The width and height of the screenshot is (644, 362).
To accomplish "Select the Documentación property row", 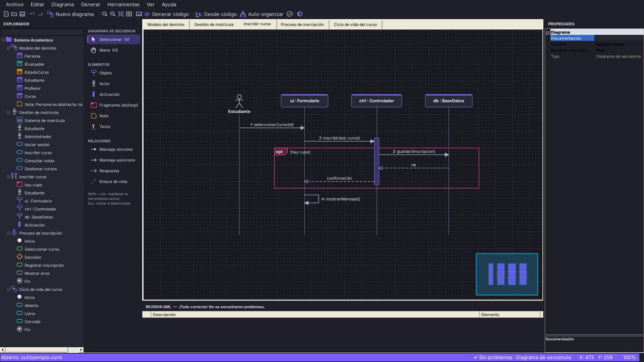I will [572, 39].
